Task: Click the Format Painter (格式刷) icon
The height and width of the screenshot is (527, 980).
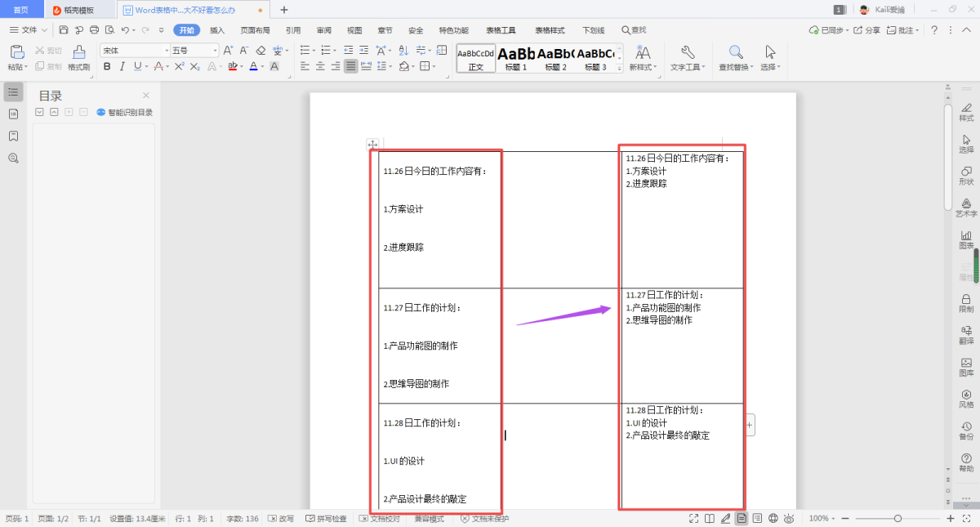Action: (78, 56)
